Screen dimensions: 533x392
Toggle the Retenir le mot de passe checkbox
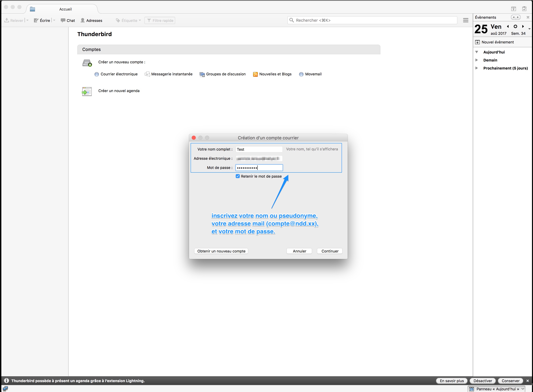[x=238, y=176]
